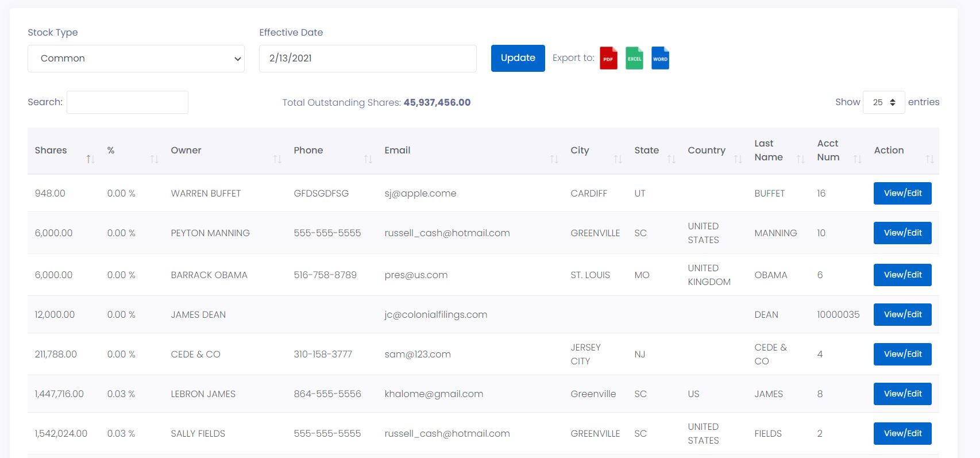Open the Stock Type dropdown

[136, 59]
